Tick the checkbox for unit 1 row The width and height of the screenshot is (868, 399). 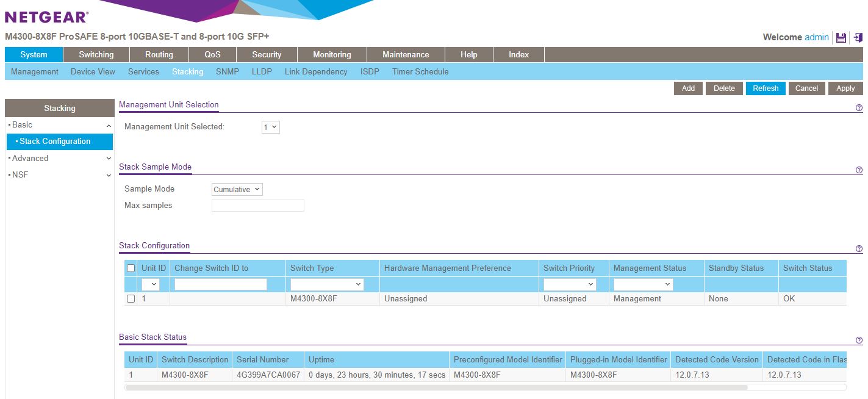click(131, 299)
